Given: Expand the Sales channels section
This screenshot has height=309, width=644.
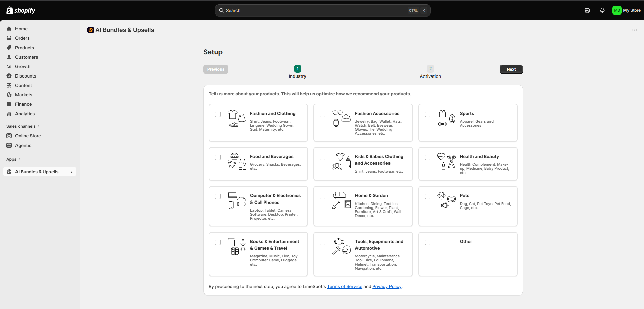Looking at the screenshot, I should 23,126.
